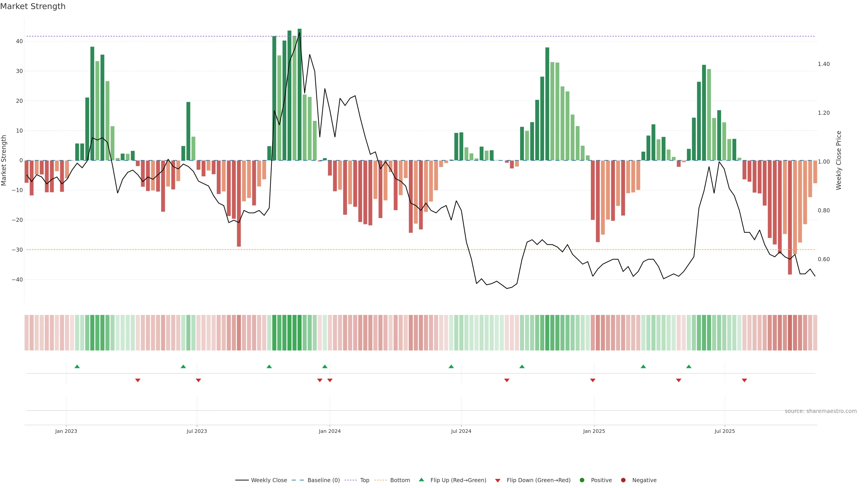The height and width of the screenshot is (488, 868).
Task: Click the dark red Negative circle in legend
Action: click(623, 480)
